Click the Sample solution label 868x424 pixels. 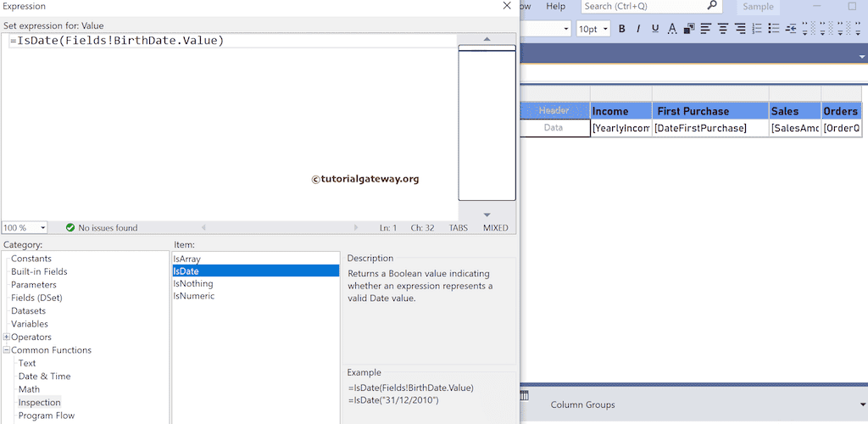coord(758,7)
